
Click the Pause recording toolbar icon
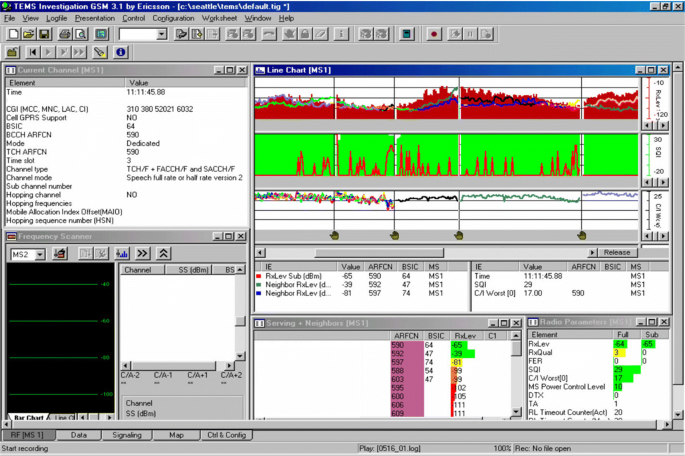click(x=471, y=34)
